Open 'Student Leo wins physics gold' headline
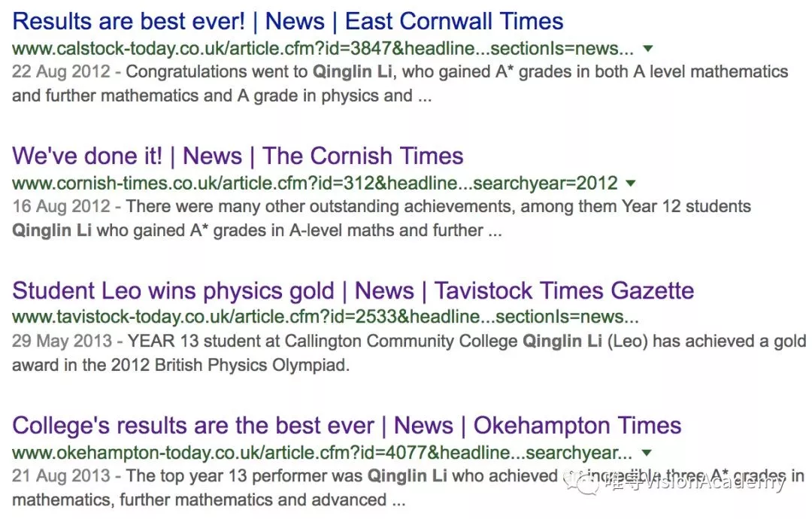Image resolution: width=812 pixels, height=519 pixels. pyautogui.click(x=353, y=290)
